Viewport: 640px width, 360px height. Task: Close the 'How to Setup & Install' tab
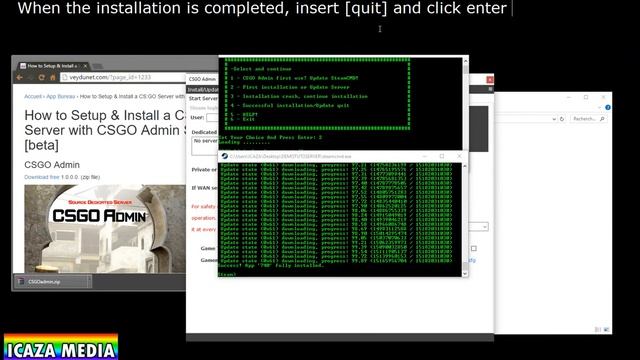(85, 66)
